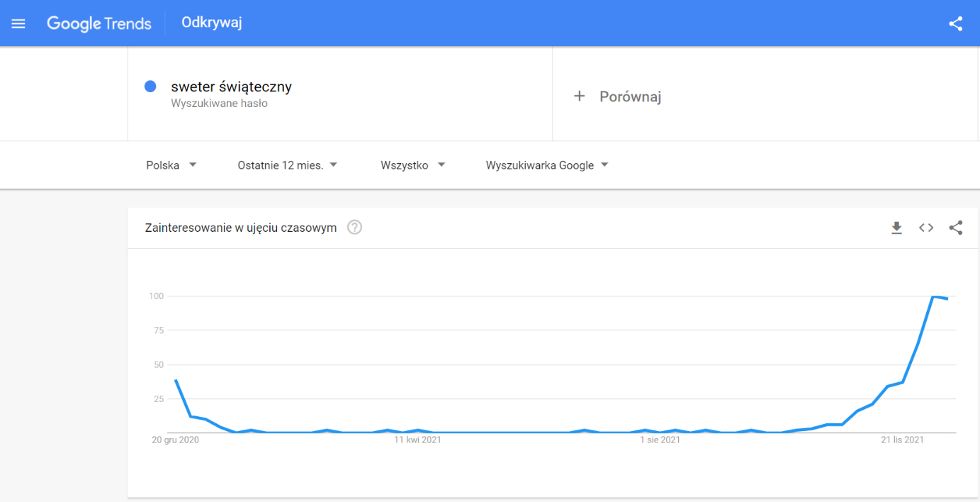Screen dimensions: 980x502
Task: Click the chart title Zainteresowanie w ujęciu czasowym
Action: click(241, 228)
